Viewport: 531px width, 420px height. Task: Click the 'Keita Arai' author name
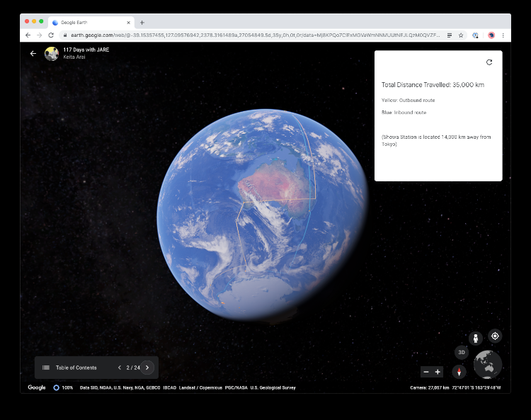(x=74, y=57)
